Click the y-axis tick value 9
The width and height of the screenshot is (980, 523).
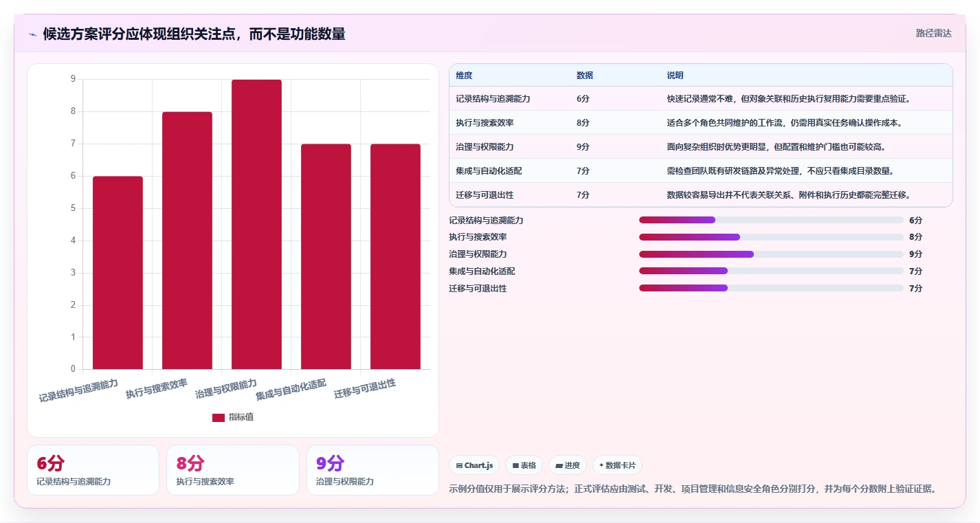pyautogui.click(x=73, y=79)
